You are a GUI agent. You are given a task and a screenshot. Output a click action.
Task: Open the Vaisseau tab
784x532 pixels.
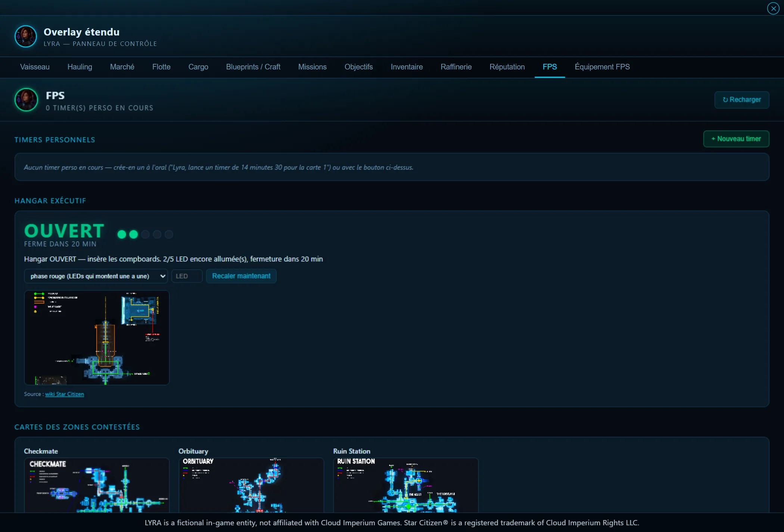pyautogui.click(x=35, y=67)
